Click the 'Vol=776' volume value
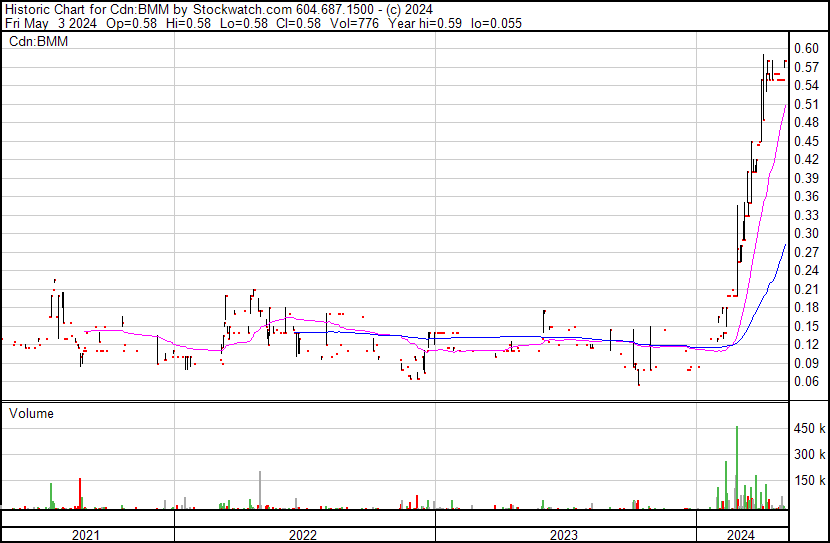Image resolution: width=830 pixels, height=543 pixels. tap(354, 23)
